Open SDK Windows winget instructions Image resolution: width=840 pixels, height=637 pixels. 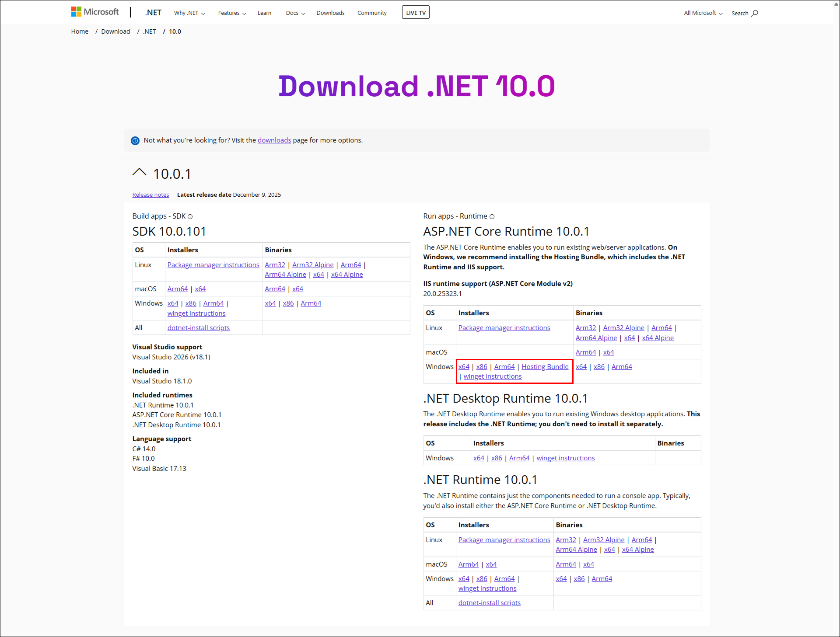(196, 313)
